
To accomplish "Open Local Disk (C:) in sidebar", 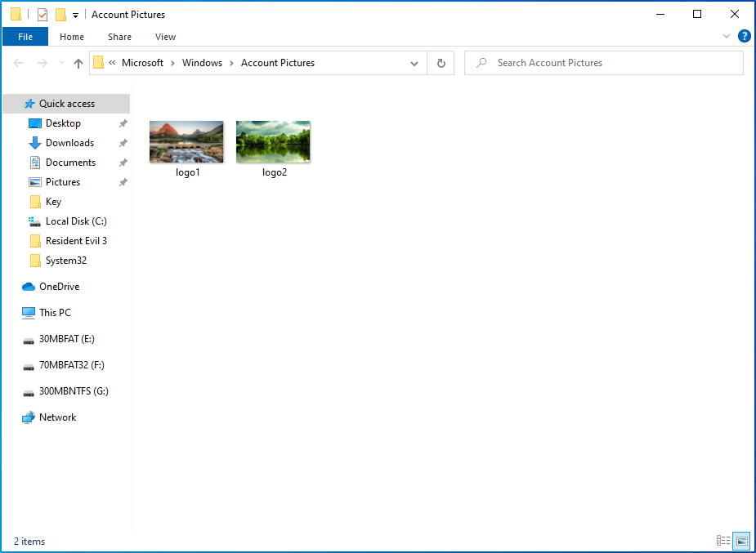I will point(76,221).
